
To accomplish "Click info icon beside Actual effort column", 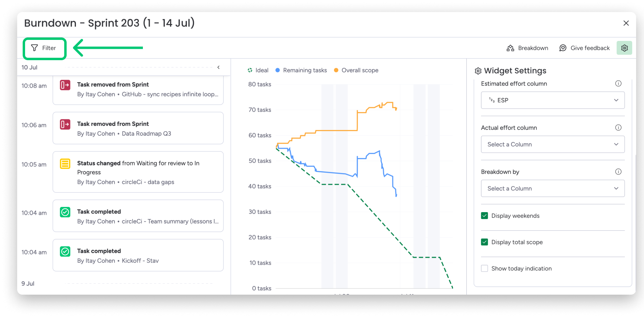I will [x=618, y=128].
